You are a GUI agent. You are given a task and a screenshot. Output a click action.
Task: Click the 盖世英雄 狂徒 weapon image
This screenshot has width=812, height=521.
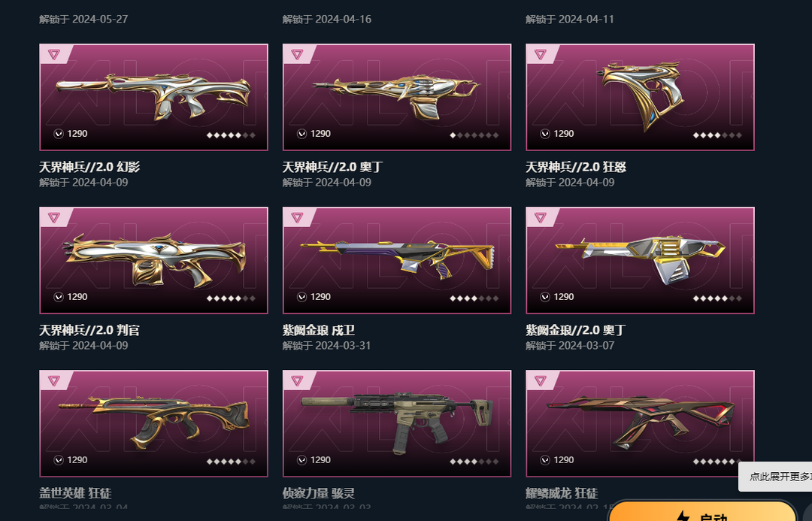[154, 423]
